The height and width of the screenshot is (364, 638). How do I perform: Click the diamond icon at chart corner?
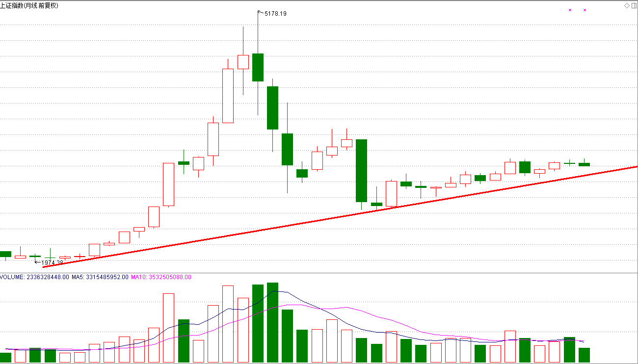627,5
